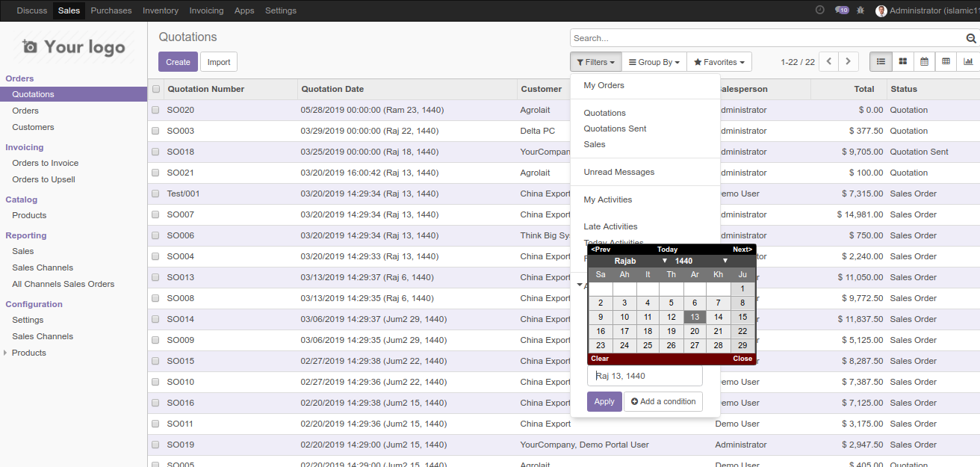Open conversations icon with 10 badge

[x=842, y=10]
